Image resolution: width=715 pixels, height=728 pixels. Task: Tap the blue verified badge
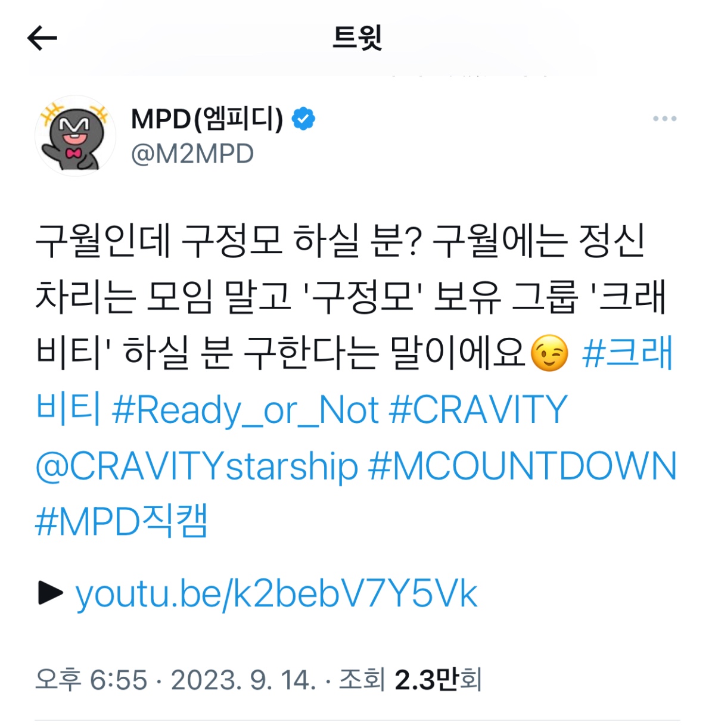[303, 119]
